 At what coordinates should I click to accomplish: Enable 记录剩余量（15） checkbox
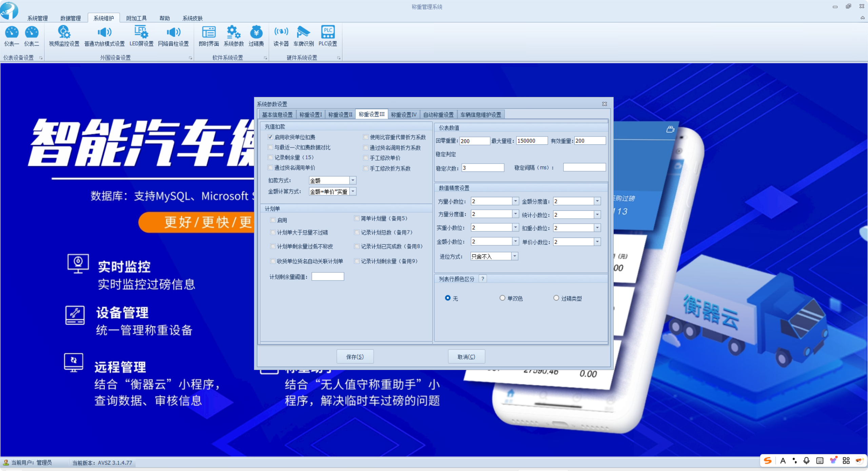[x=270, y=158]
